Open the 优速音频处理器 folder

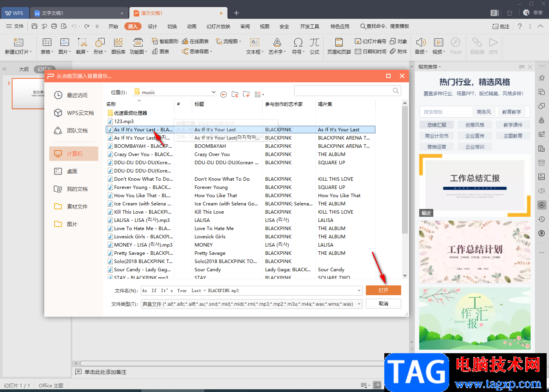click(128, 113)
